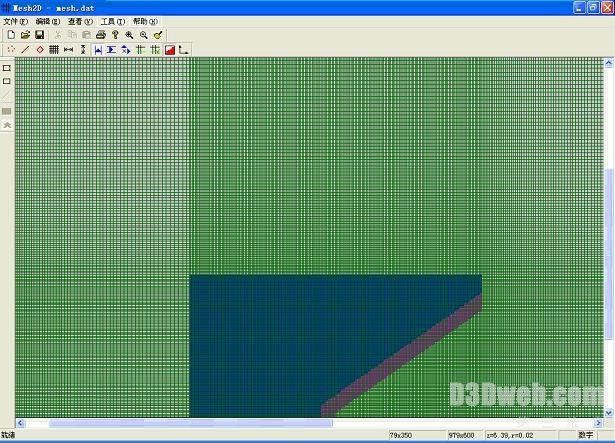Click the yellow help question icon
This screenshot has width=615, height=443.
pos(115,35)
